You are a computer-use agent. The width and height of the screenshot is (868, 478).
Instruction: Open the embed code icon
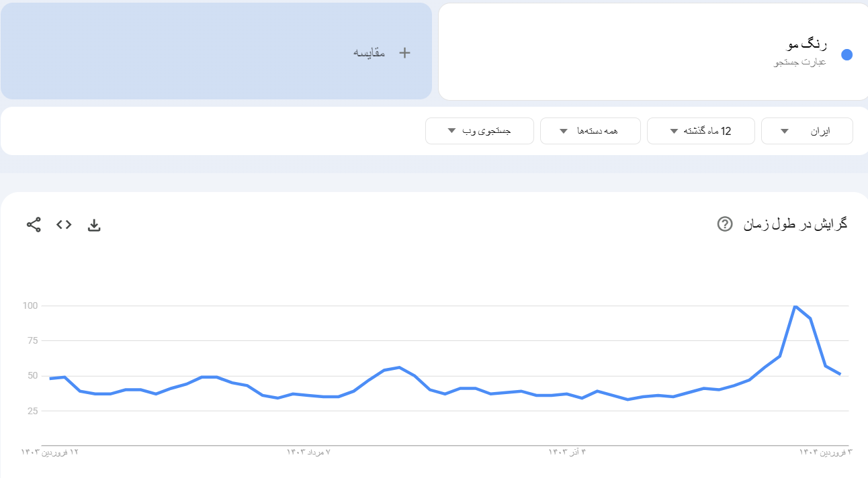(x=64, y=225)
